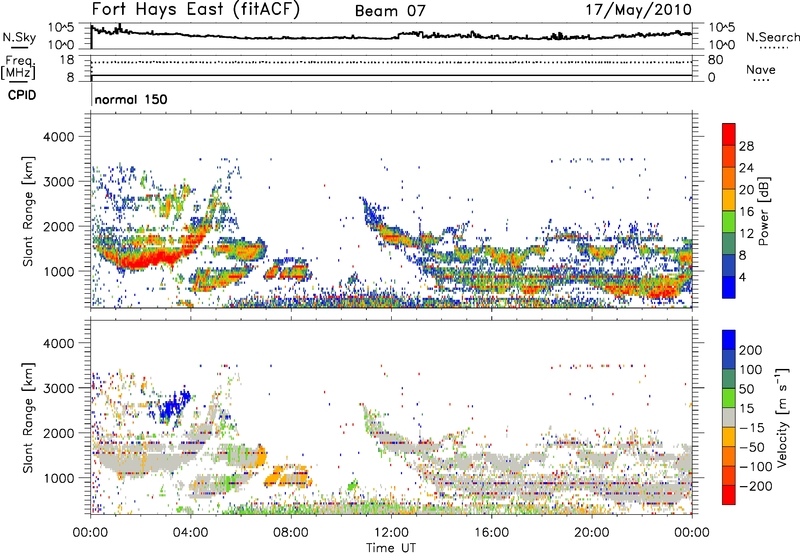Select the N.Sky legend label

point(19,37)
